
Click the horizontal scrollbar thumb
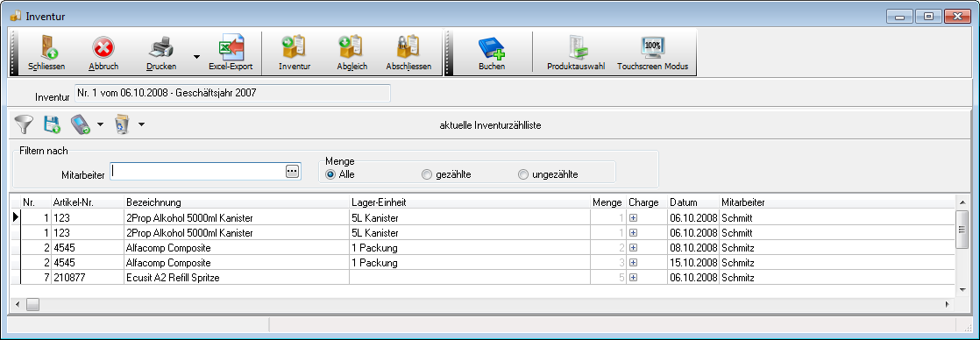(32, 304)
